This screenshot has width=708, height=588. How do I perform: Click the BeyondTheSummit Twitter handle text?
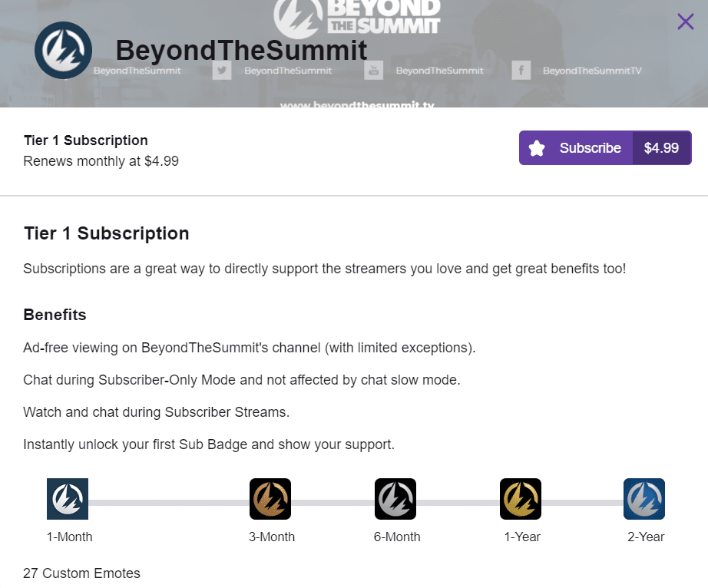(288, 71)
